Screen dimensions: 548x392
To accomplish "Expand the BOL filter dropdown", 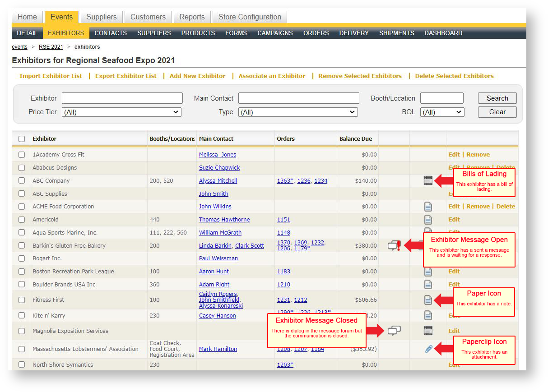I will [x=442, y=112].
